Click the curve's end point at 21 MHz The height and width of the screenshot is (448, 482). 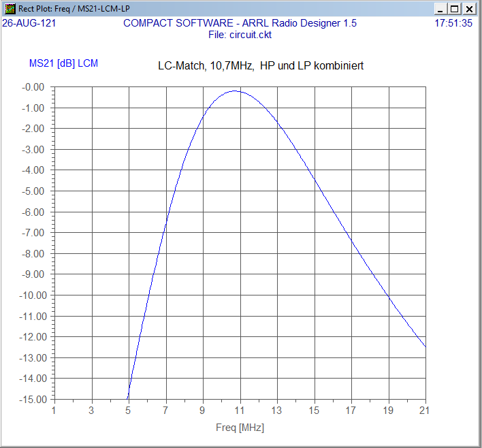click(425, 347)
